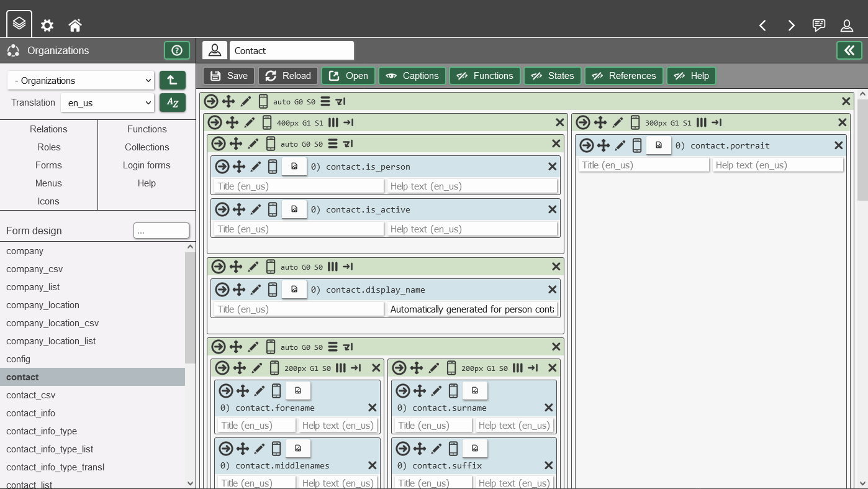Open help question-mark button beside Organizations
868x489 pixels.
tap(177, 50)
